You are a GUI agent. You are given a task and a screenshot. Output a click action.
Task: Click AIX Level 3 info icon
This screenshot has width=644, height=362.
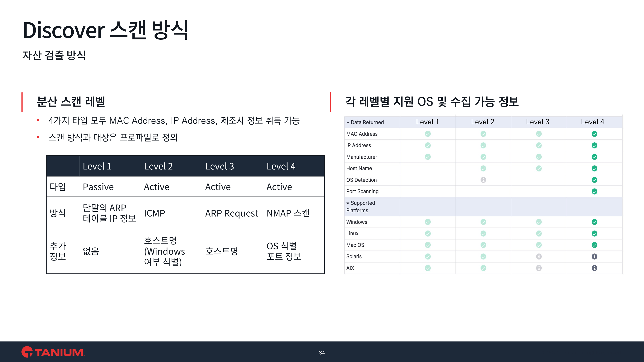click(539, 268)
